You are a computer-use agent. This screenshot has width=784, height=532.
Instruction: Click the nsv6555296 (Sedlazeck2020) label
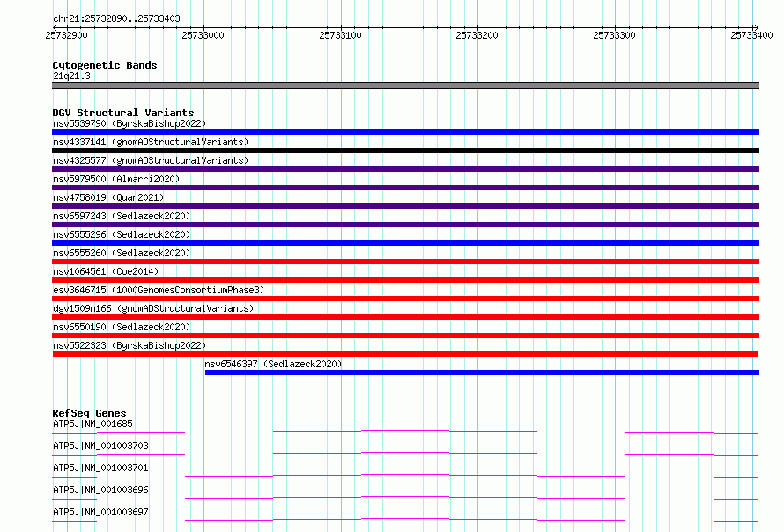pos(122,234)
